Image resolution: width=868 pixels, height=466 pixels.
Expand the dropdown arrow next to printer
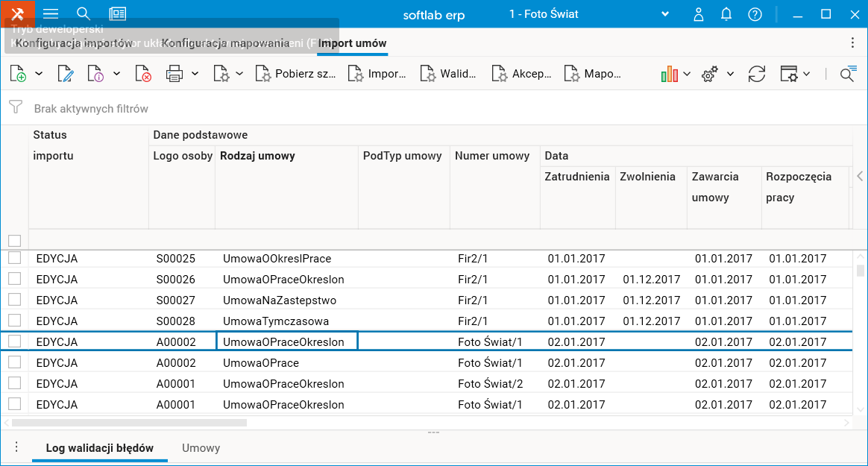coord(195,74)
